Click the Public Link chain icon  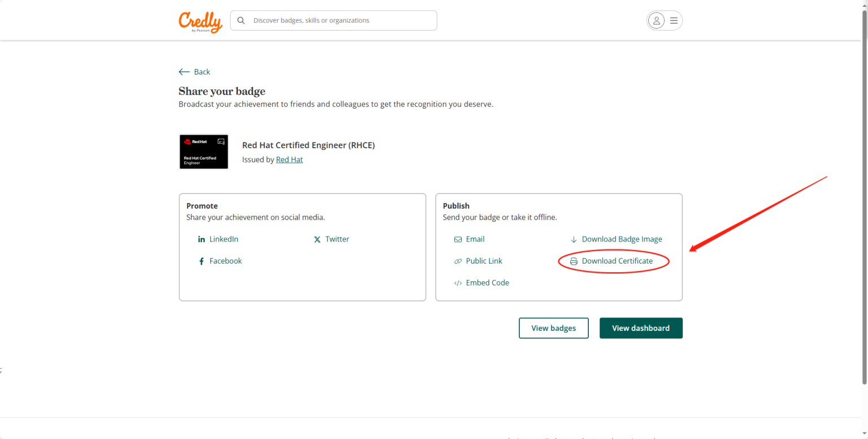(x=458, y=261)
